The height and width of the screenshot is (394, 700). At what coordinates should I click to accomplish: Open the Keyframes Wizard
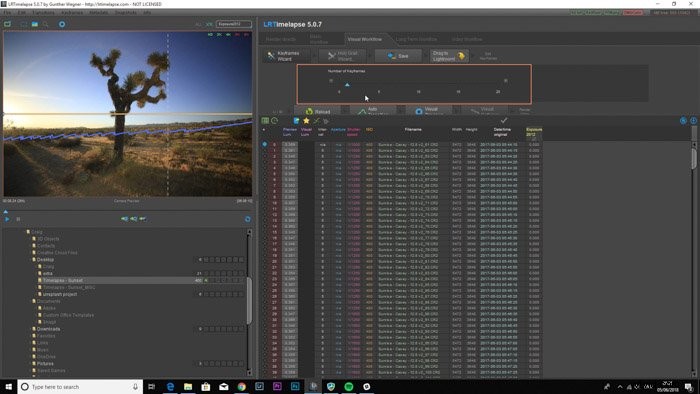[287, 56]
